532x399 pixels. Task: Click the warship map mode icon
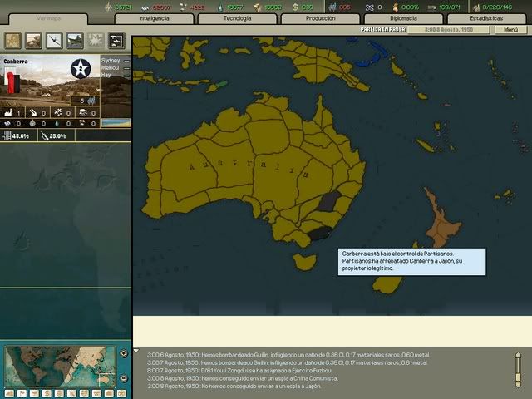[75, 41]
